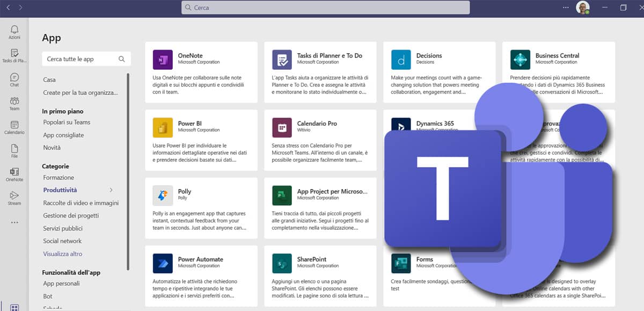This screenshot has height=311, width=644.
Task: Select Novità in the left list
Action: coord(52,148)
